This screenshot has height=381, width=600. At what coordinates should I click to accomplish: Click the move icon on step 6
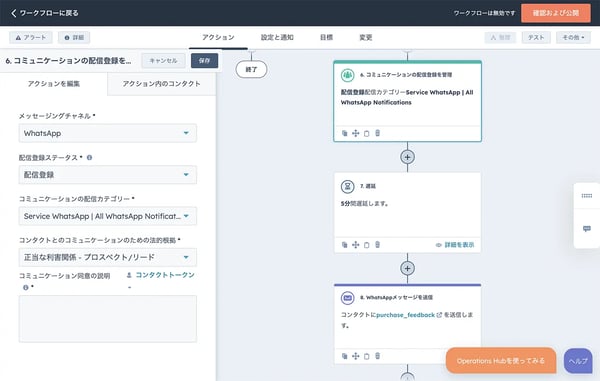point(355,133)
